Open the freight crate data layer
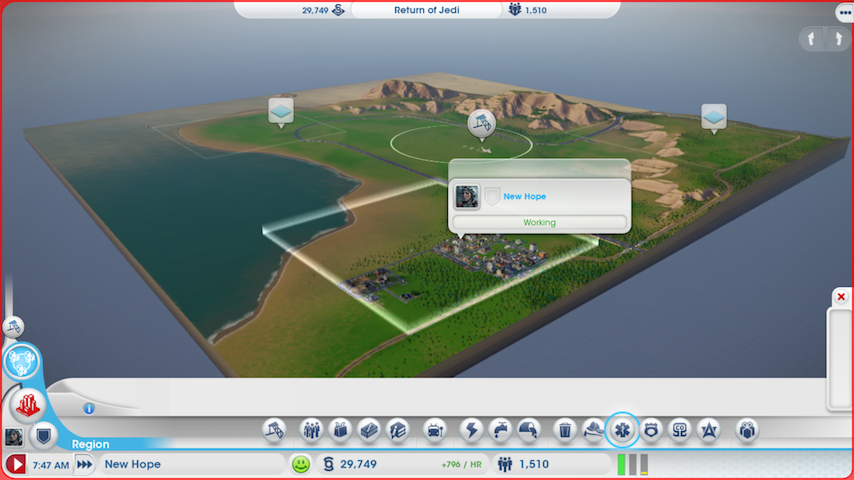This screenshot has width=854, height=480. tap(369, 430)
